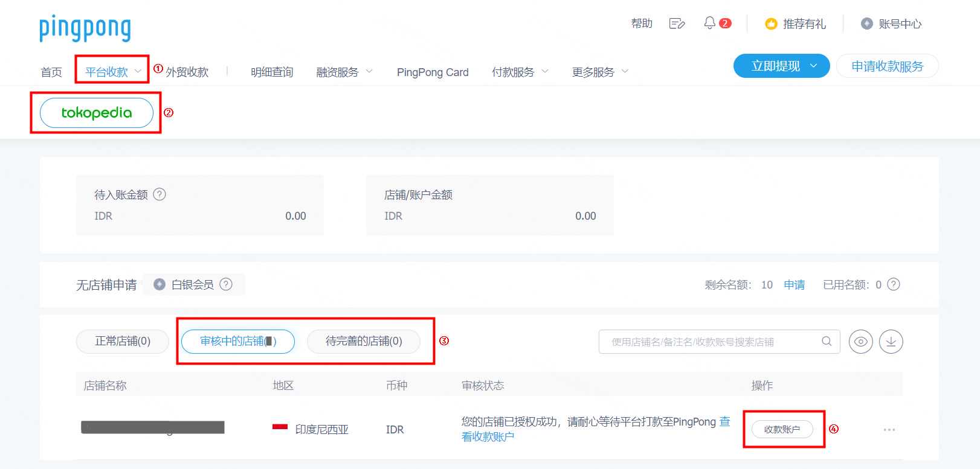Click the pingpong logo
980x469 pixels.
pyautogui.click(x=85, y=28)
